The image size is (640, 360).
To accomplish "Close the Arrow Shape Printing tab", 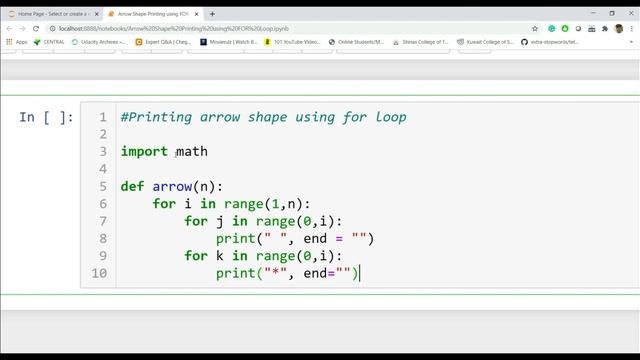I will point(196,14).
